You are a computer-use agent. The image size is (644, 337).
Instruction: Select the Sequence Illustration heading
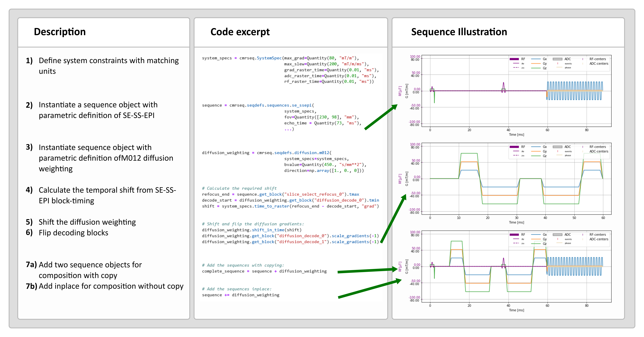459,32
